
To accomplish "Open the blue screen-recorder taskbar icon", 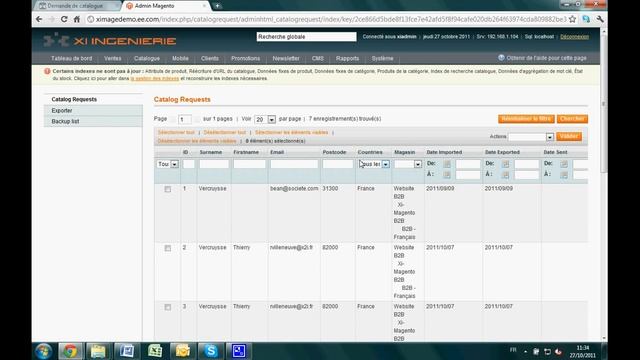I will pyautogui.click(x=239, y=351).
